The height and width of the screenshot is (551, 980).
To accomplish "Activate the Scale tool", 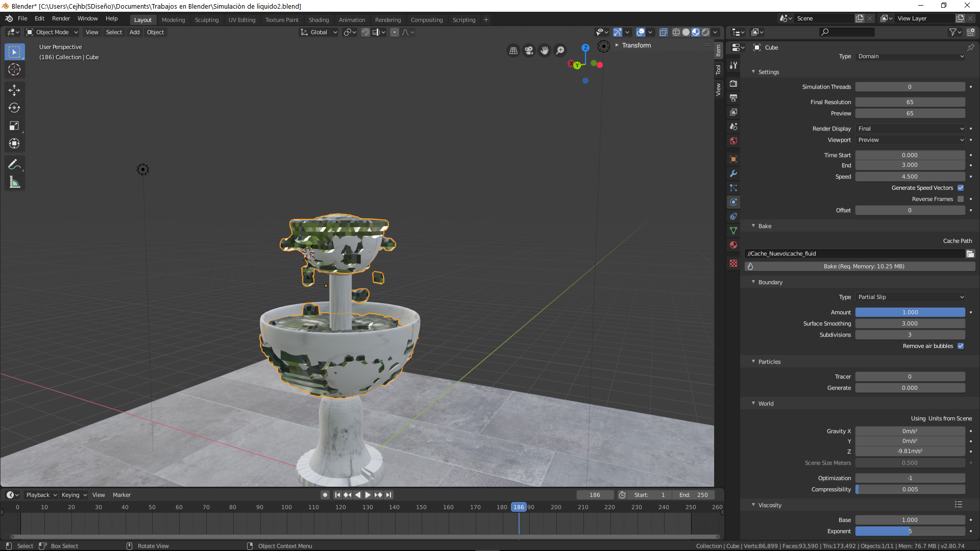I will point(14,126).
